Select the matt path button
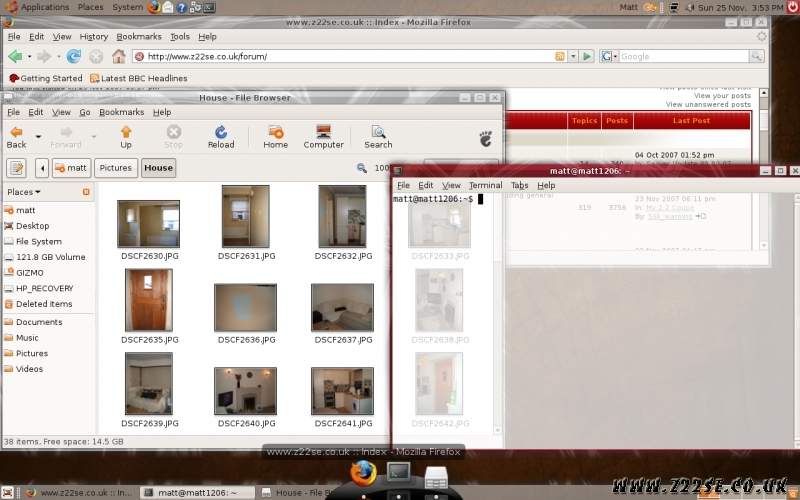Viewport: 800px width, 500px height. coord(71,168)
